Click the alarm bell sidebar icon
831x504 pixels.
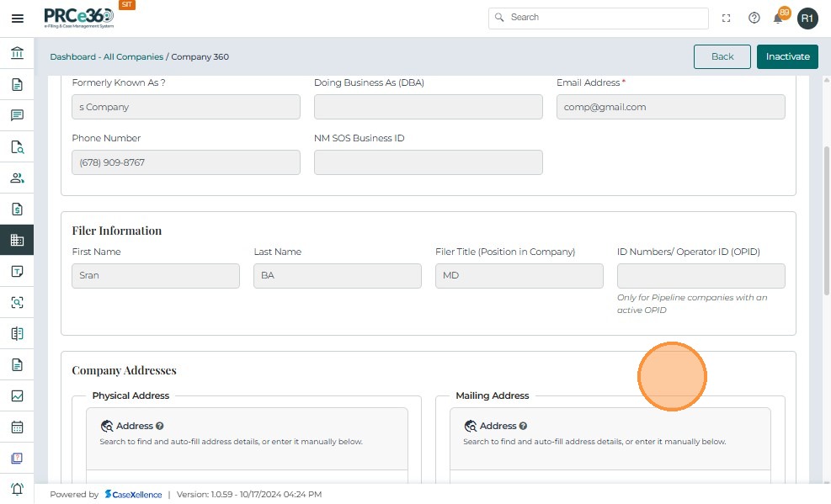tap(17, 489)
